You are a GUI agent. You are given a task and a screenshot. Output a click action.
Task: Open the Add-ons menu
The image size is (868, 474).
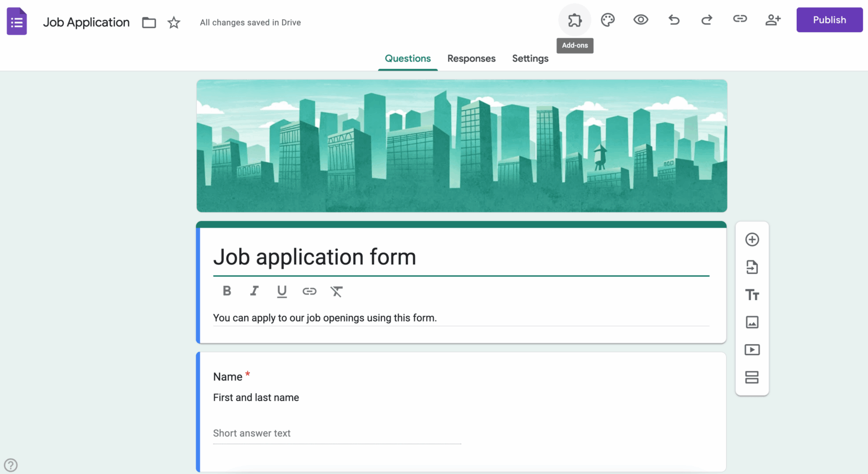click(x=575, y=19)
